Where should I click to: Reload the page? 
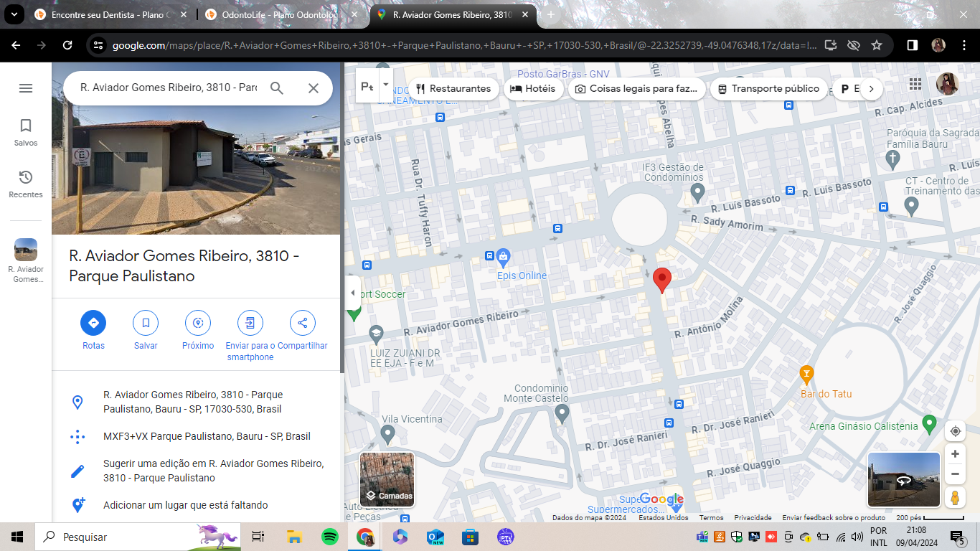(x=67, y=45)
